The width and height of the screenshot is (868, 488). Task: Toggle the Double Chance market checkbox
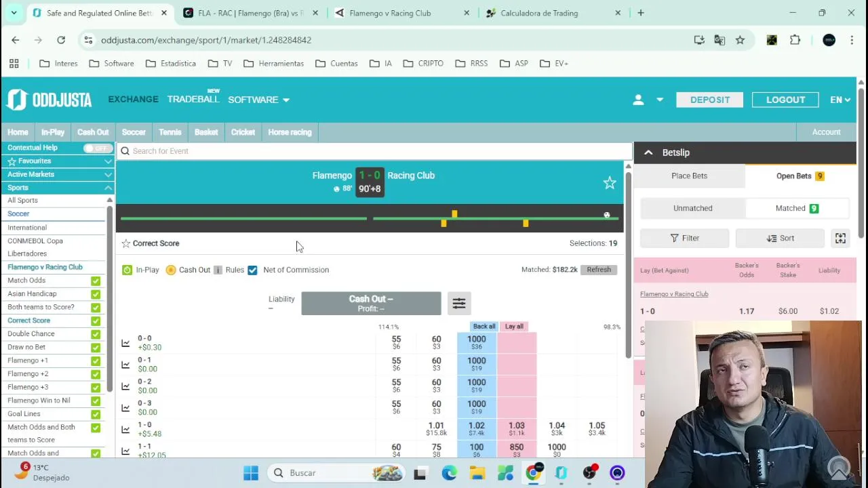[x=96, y=334]
